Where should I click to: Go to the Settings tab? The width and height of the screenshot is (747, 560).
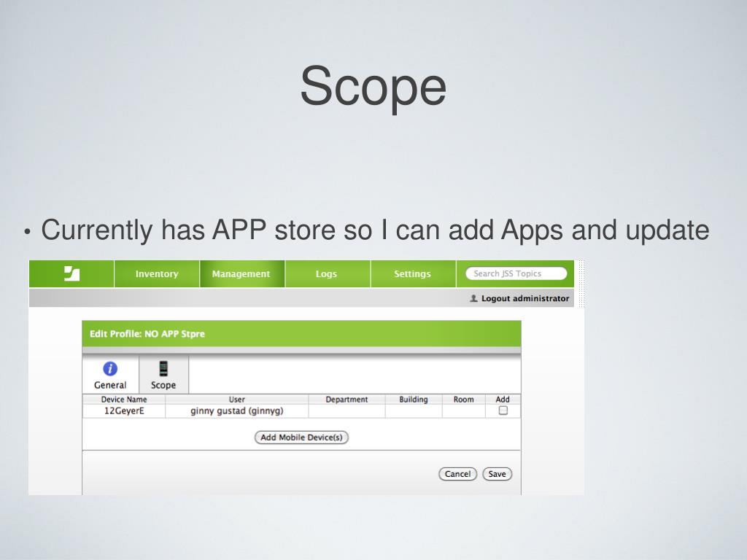413,274
